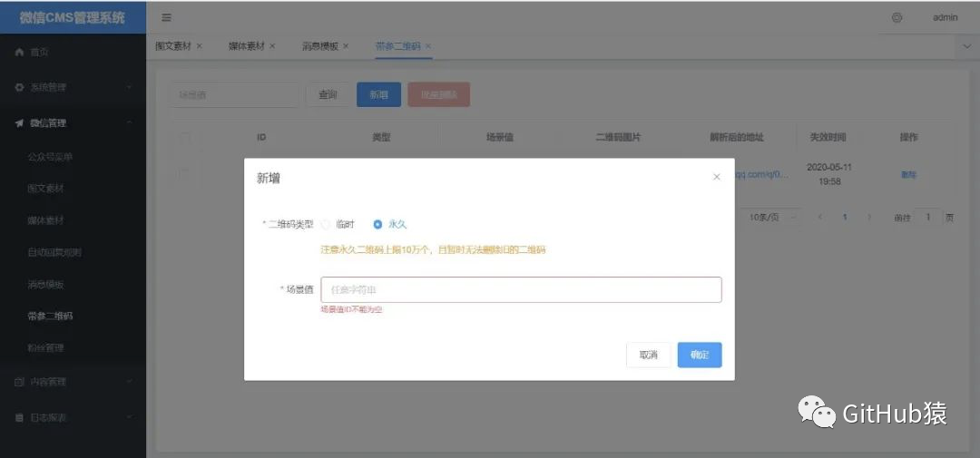Screen dimensions: 980x458
Task: Click the 删除 link in the table row
Action: [908, 175]
